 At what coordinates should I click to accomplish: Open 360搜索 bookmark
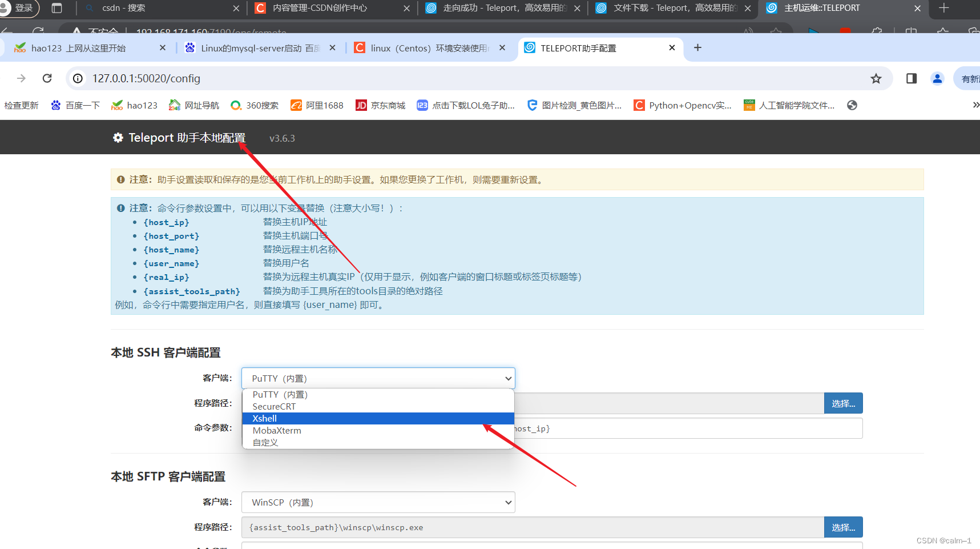coord(255,105)
